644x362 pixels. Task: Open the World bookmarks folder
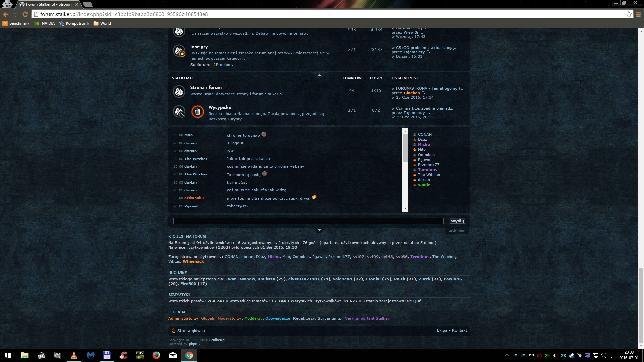click(x=102, y=23)
